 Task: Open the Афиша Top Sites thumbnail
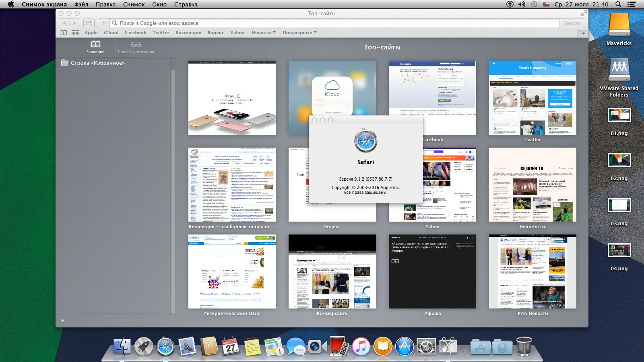click(432, 271)
